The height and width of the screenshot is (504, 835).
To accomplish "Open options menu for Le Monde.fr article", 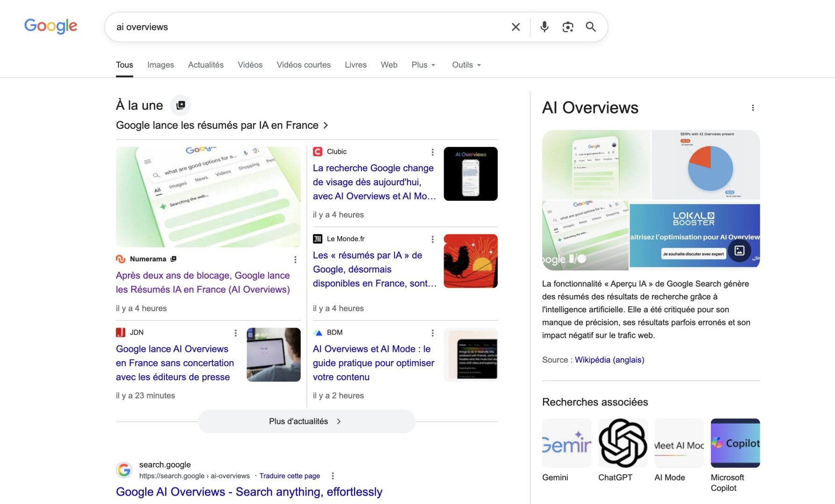I will point(432,239).
